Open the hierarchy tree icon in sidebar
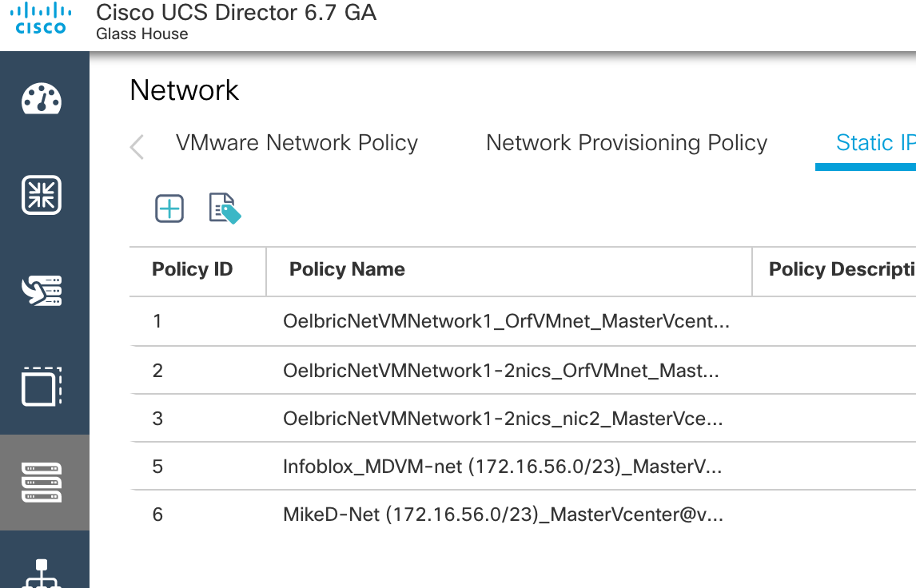The image size is (916, 588). tap(42, 572)
